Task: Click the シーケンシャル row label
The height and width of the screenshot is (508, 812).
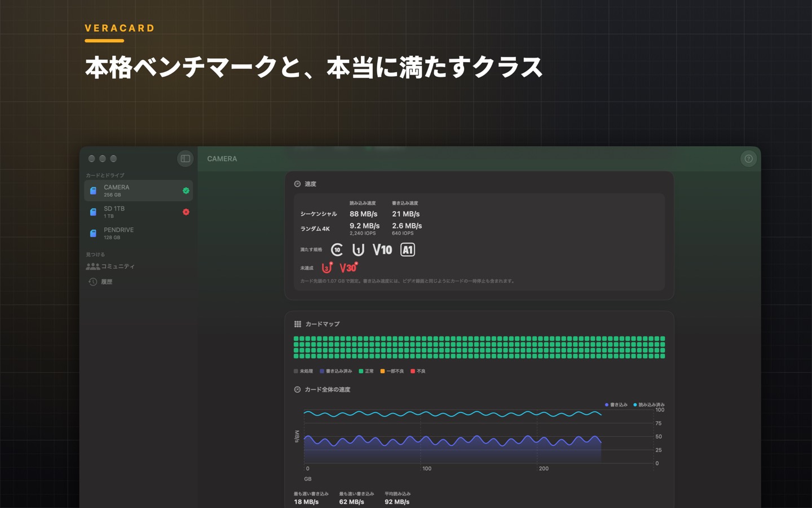Action: click(319, 214)
